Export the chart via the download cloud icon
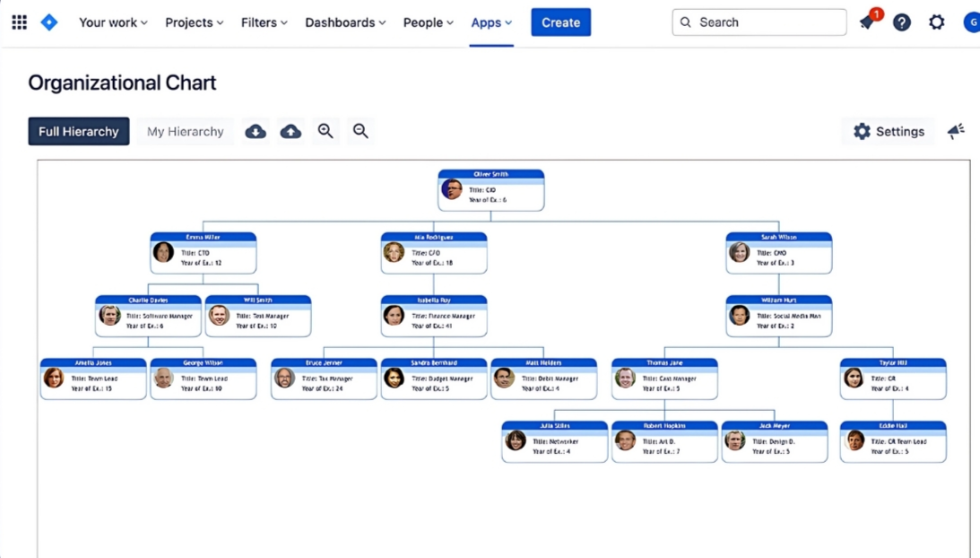The height and width of the screenshot is (558, 980). 256,131
